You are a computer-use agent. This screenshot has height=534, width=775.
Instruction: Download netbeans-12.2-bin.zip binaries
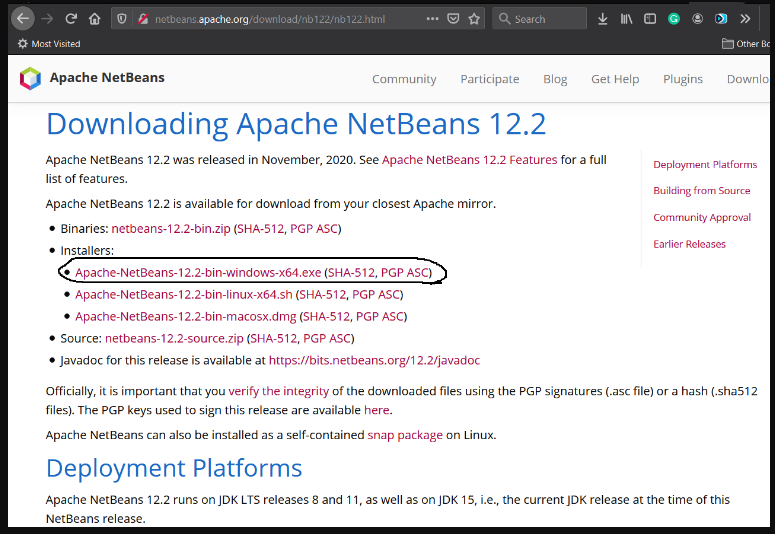coord(171,228)
